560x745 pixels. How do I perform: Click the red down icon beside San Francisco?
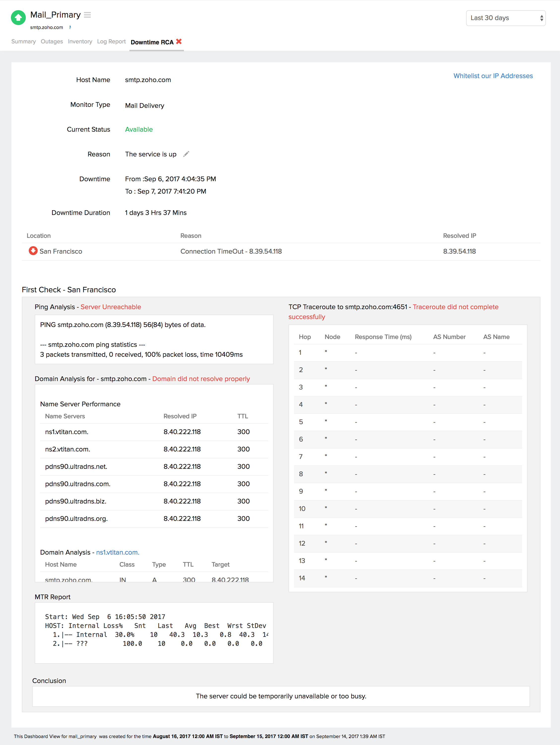coord(33,251)
